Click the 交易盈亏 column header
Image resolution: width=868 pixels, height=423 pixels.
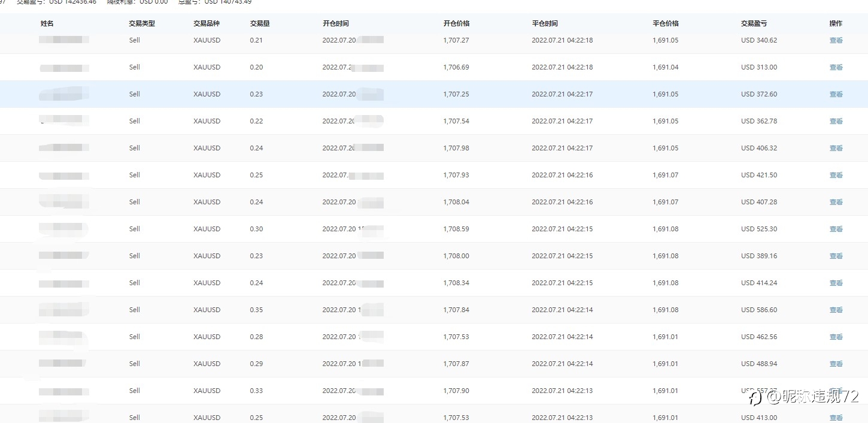point(754,23)
